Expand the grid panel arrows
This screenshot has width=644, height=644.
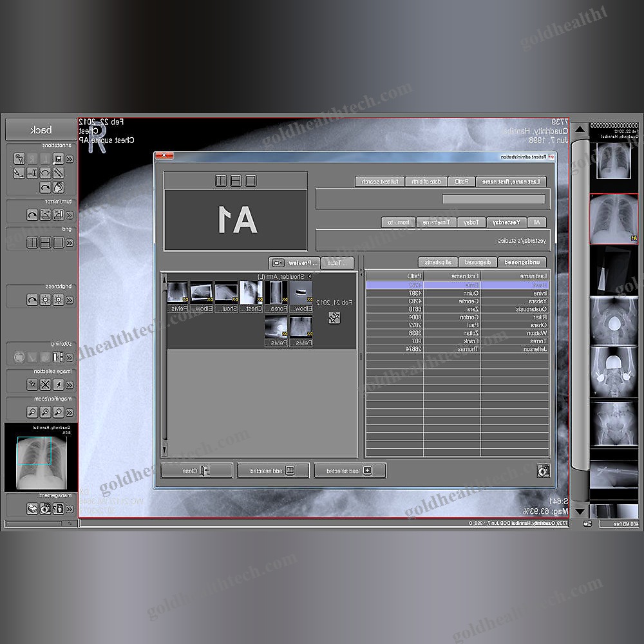click(70, 243)
